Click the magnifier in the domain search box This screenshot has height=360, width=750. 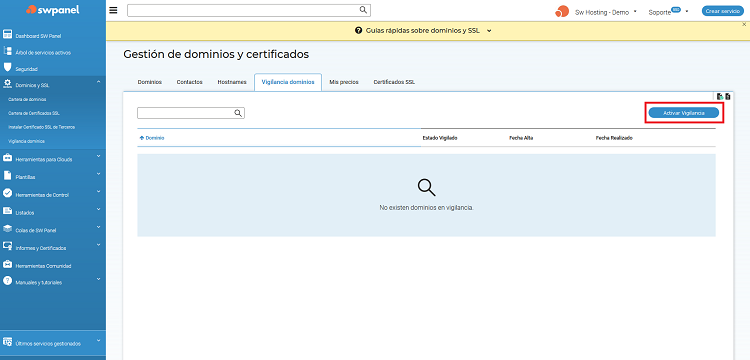click(238, 113)
